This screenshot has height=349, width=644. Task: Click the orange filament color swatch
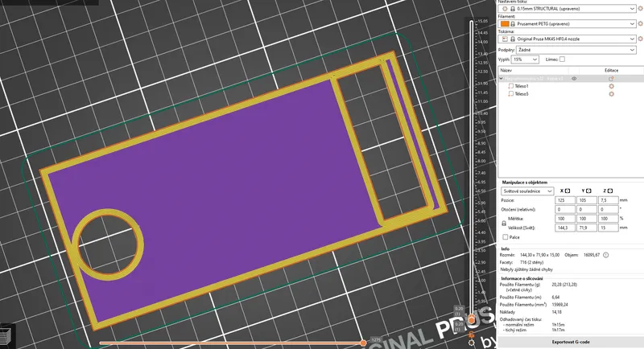(x=505, y=23)
